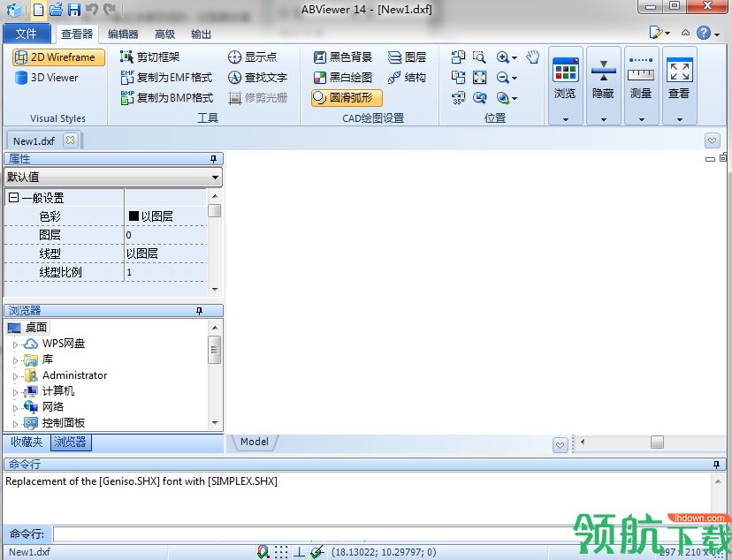Screen dimensions: 732x560
Task: Select the zoom window rectangle tool
Action: pyautogui.click(x=479, y=57)
